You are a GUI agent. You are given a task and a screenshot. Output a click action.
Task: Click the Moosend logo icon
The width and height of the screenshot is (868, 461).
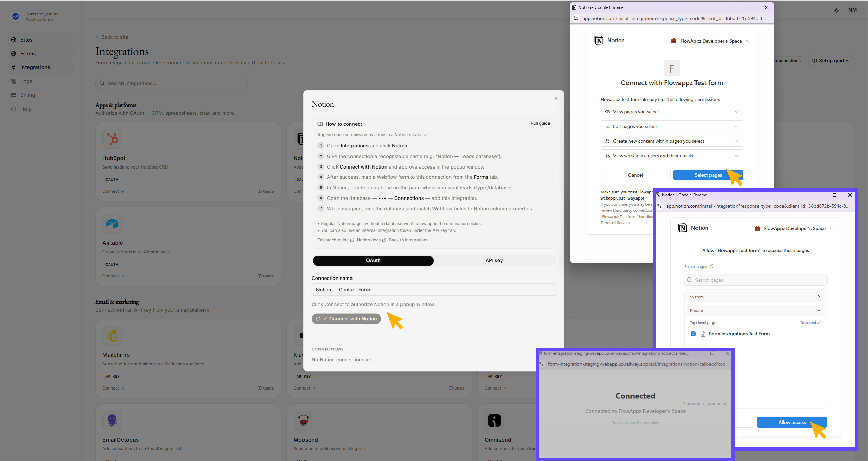pyautogui.click(x=303, y=420)
